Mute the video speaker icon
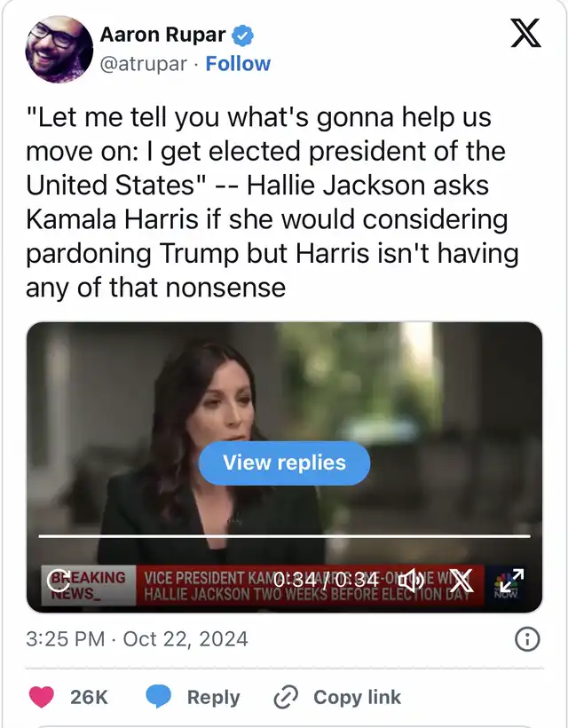 [x=411, y=580]
